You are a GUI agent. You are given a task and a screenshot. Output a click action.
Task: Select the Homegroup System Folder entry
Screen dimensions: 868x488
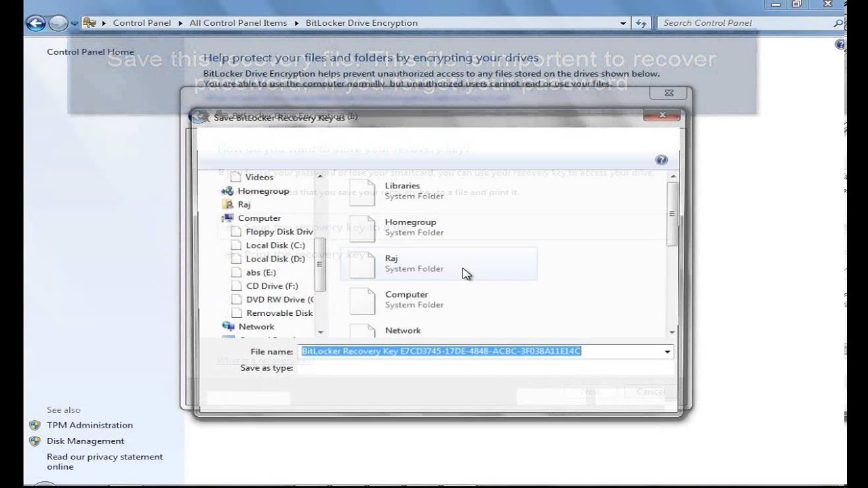point(439,228)
